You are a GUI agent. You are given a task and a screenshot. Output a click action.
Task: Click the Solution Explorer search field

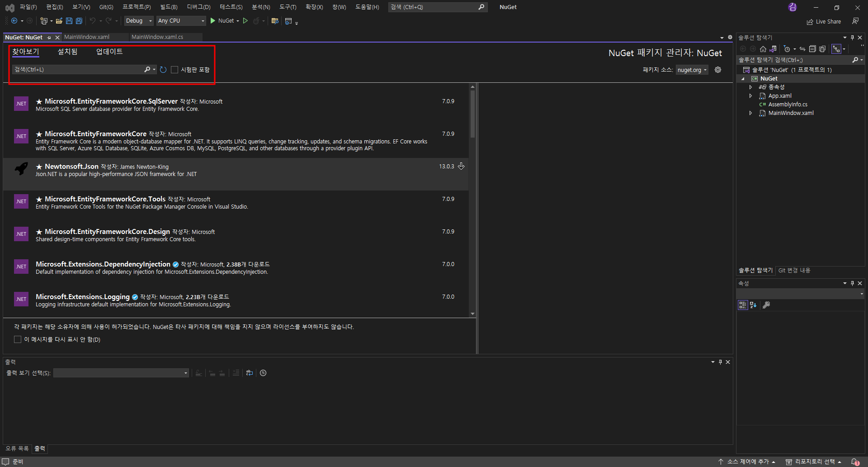click(x=794, y=60)
